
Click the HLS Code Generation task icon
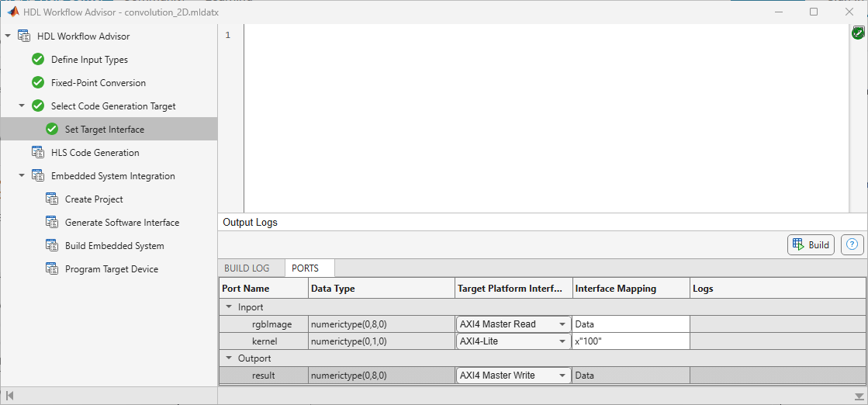(38, 152)
